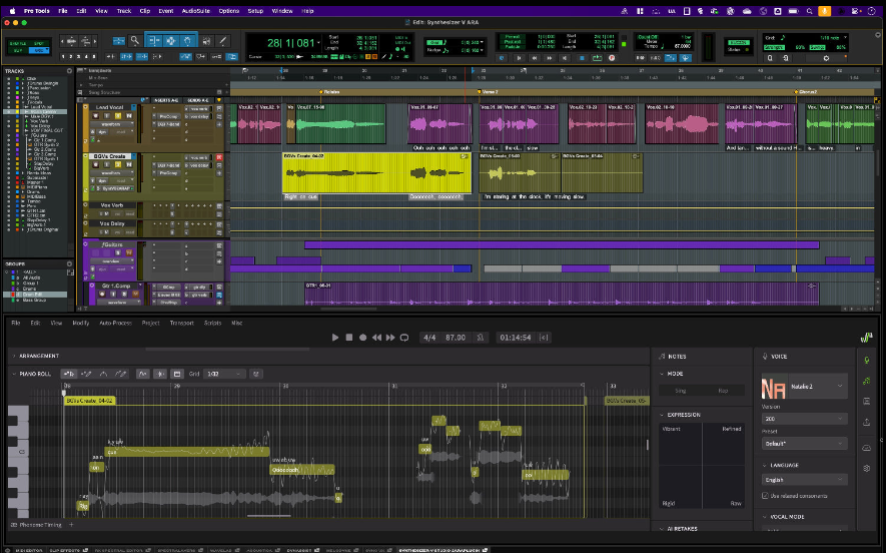
Task: Select Shuffle edit mode
Action: pos(18,43)
